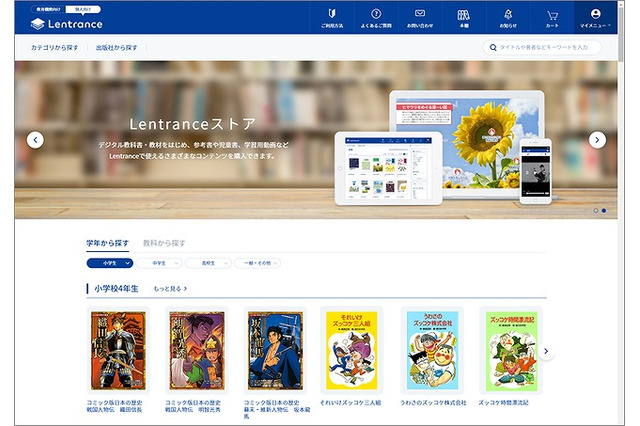Switch to 個人向け mode toggle
640x426 pixels.
coord(83,9)
